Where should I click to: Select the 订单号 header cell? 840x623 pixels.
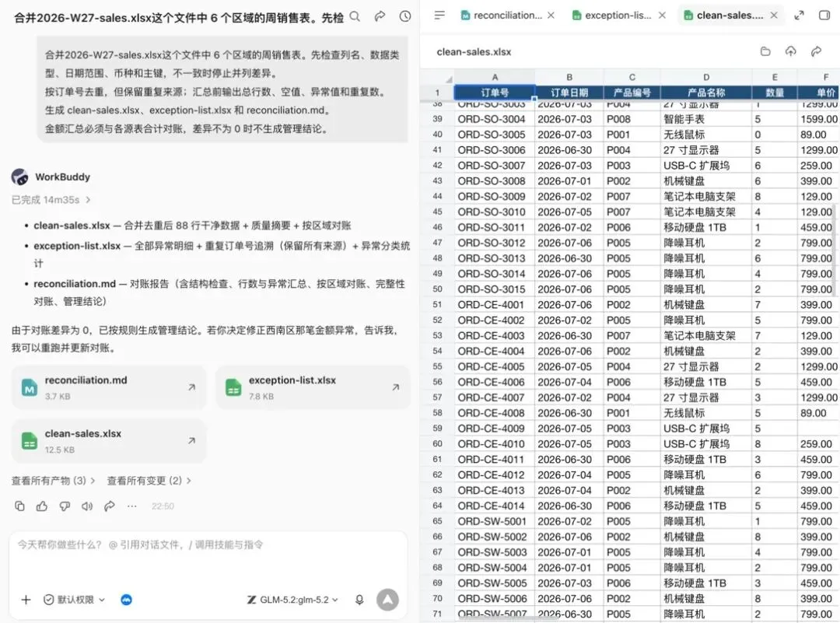(x=495, y=92)
